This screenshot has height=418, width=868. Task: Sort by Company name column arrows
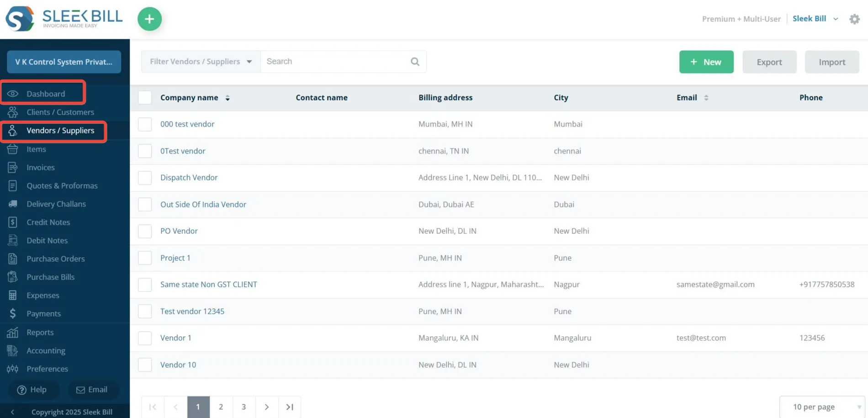[x=228, y=98]
